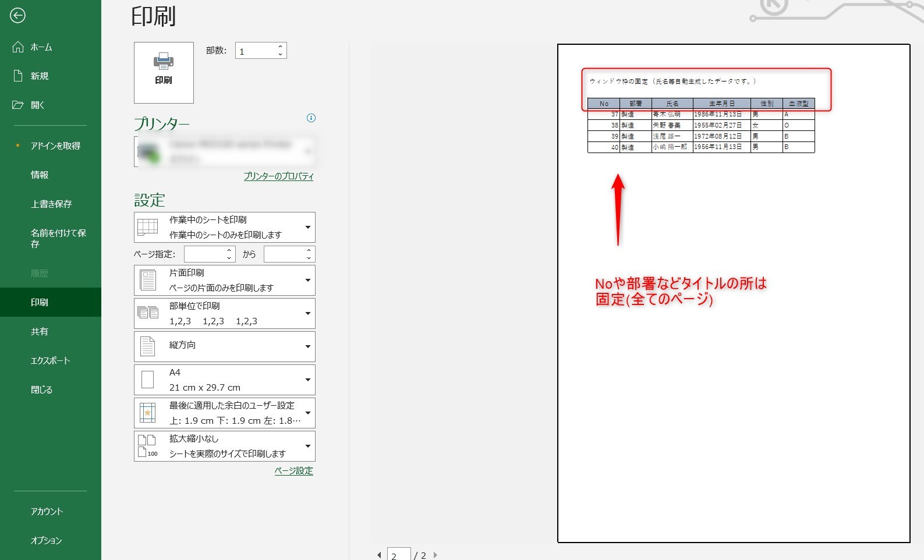Open the 作業中のシートを印刷 dropdown
Viewport: 924px width, 560px height.
(x=225, y=227)
